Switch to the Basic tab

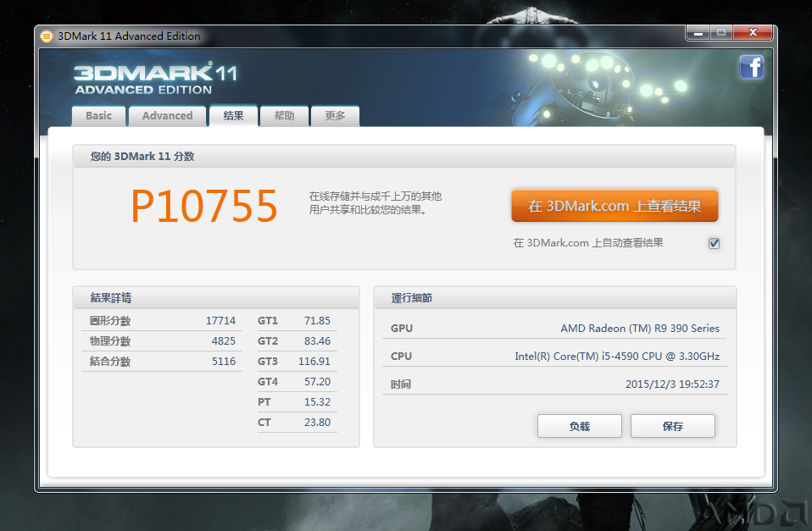pos(99,116)
